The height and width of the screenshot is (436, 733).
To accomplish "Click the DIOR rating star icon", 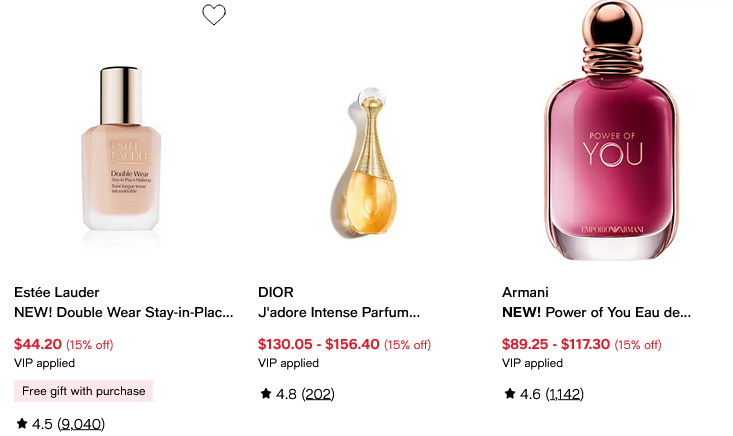I will [266, 394].
